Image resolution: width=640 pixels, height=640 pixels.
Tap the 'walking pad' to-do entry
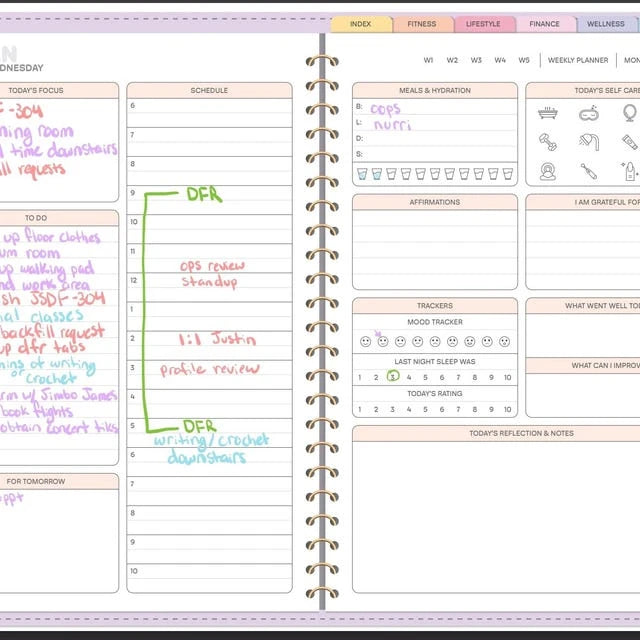tap(57, 268)
